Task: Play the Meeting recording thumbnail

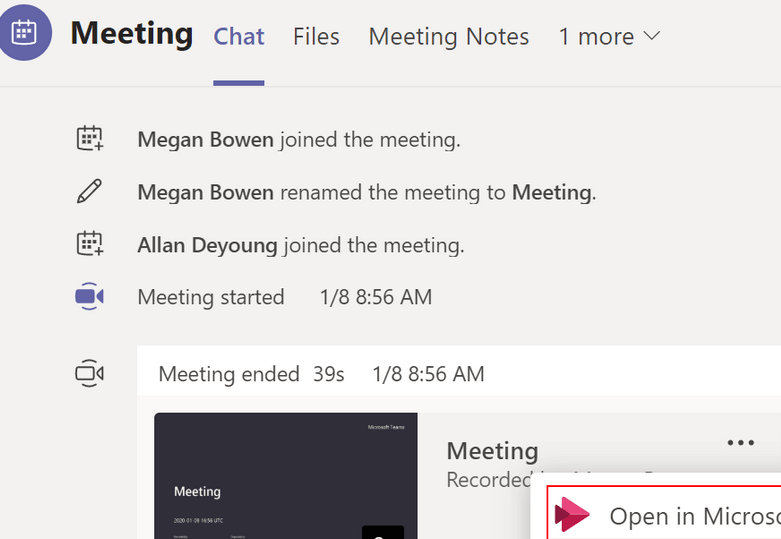Action: point(286,476)
